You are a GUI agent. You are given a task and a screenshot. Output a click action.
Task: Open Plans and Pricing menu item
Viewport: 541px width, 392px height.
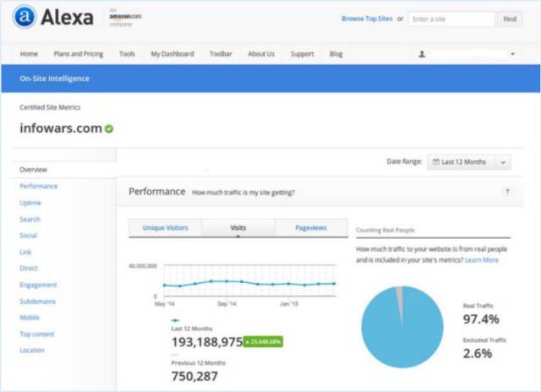tap(79, 54)
